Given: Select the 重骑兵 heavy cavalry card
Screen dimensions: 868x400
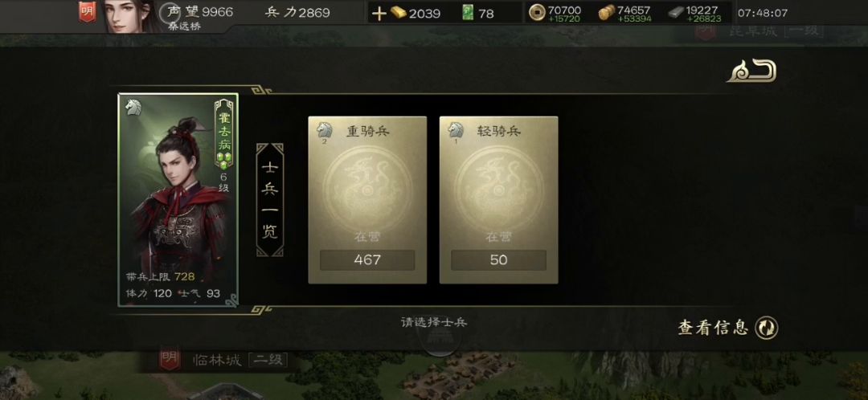Looking at the screenshot, I should pos(367,200).
